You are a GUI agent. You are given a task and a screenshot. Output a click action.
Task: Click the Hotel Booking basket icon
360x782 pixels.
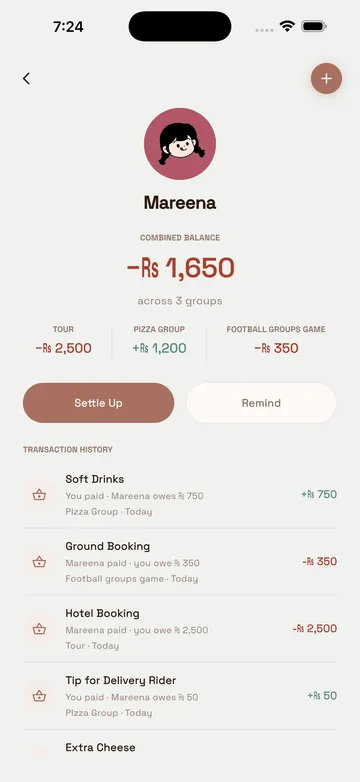[39, 629]
